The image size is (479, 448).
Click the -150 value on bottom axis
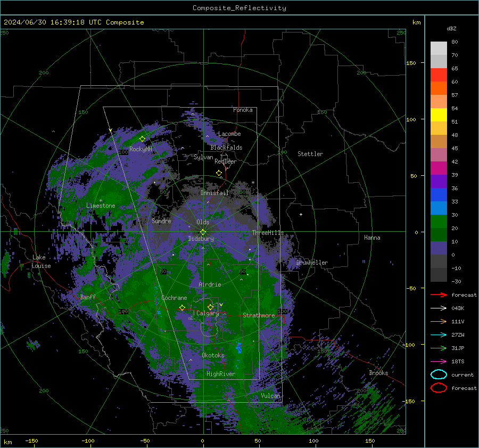[31, 441]
